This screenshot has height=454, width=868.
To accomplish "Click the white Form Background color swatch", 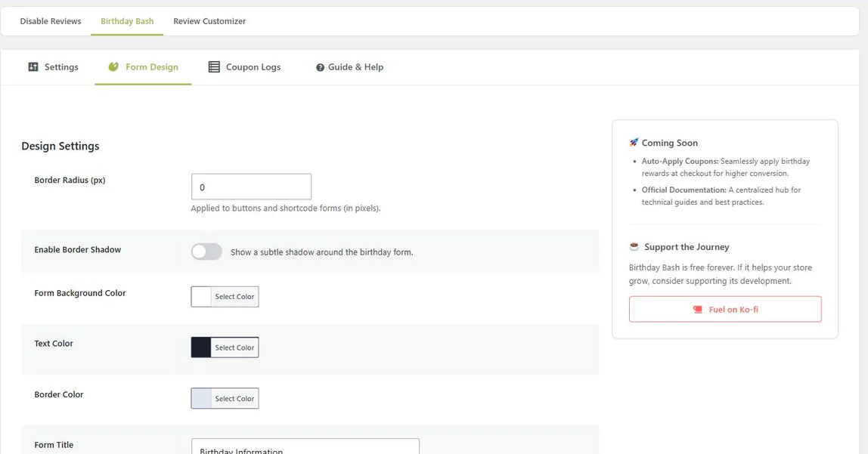I will click(201, 296).
